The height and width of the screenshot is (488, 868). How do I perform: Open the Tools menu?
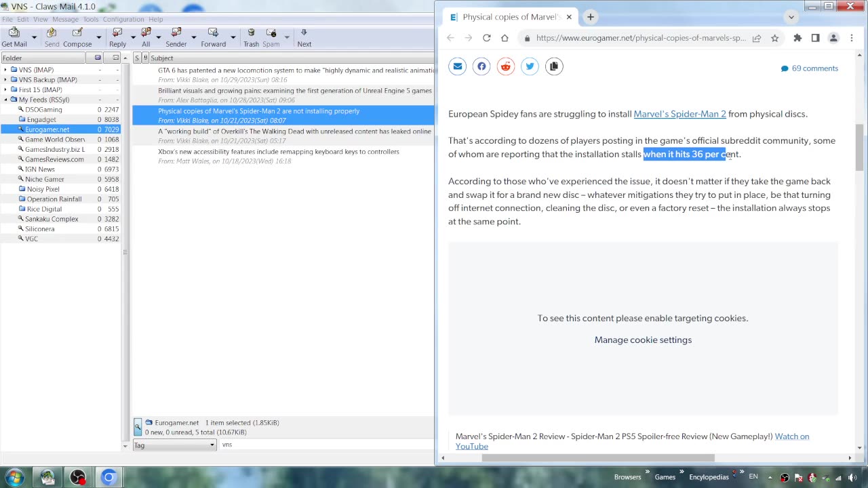[x=91, y=19]
